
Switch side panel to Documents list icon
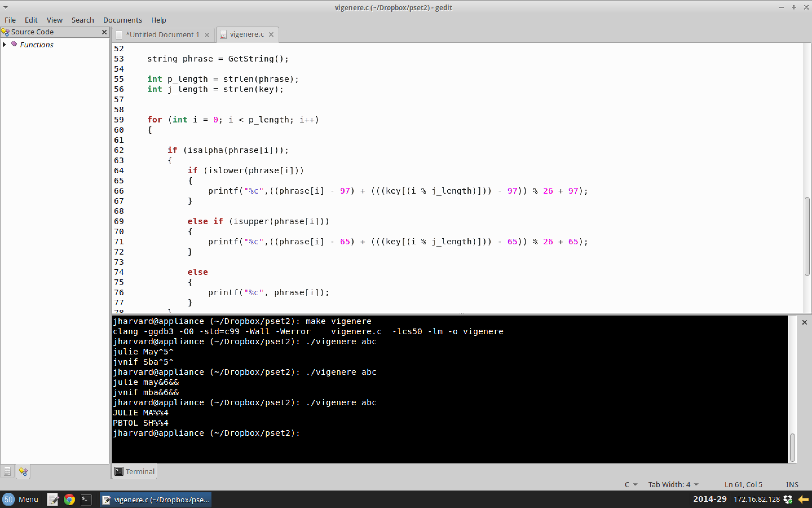tap(7, 472)
